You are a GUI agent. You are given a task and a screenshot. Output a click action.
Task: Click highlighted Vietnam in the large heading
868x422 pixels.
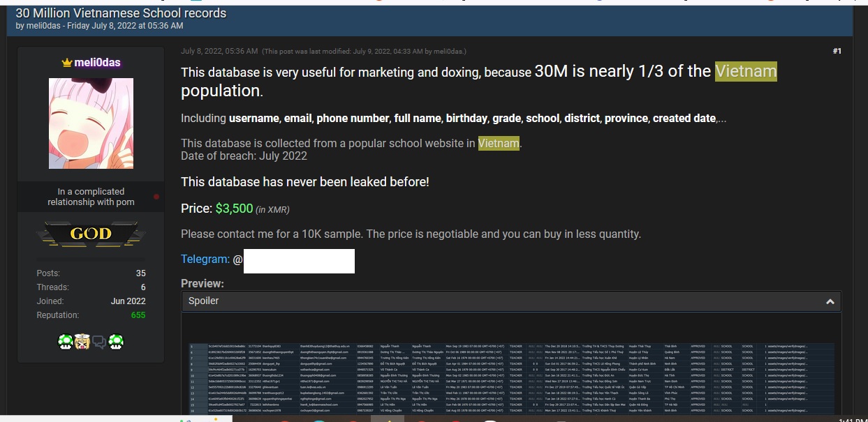point(745,71)
